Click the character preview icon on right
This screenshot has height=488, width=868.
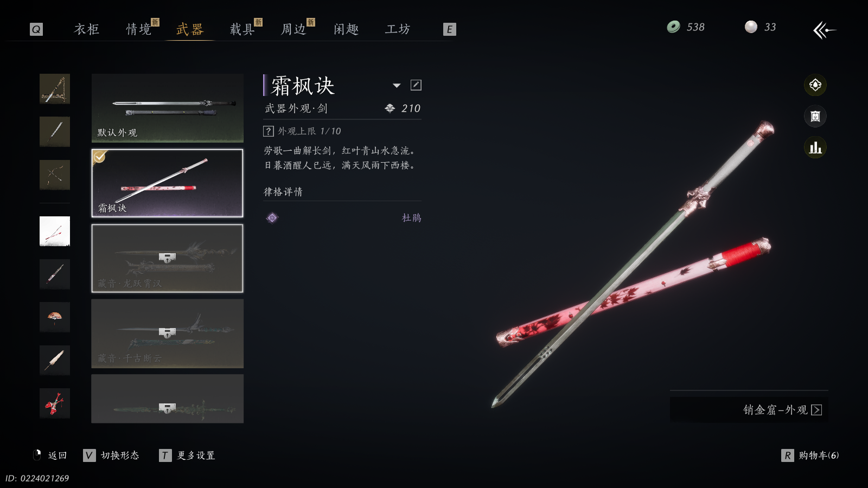[x=815, y=117]
